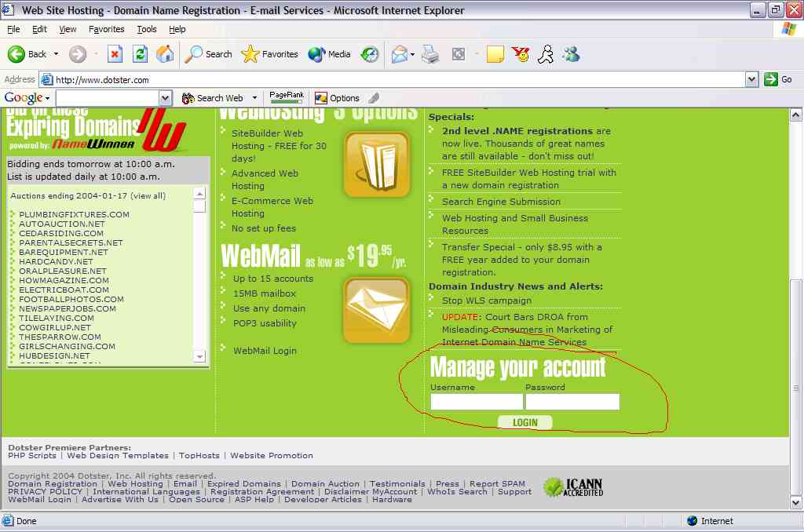Click the gold WebMail envelope icon
804x532 pixels.
coord(377,310)
